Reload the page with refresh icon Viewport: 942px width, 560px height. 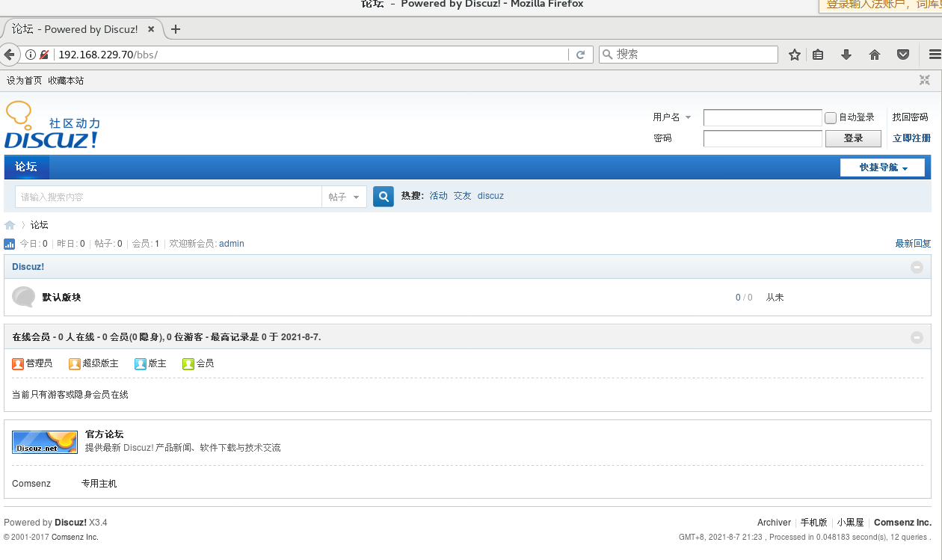(x=580, y=55)
